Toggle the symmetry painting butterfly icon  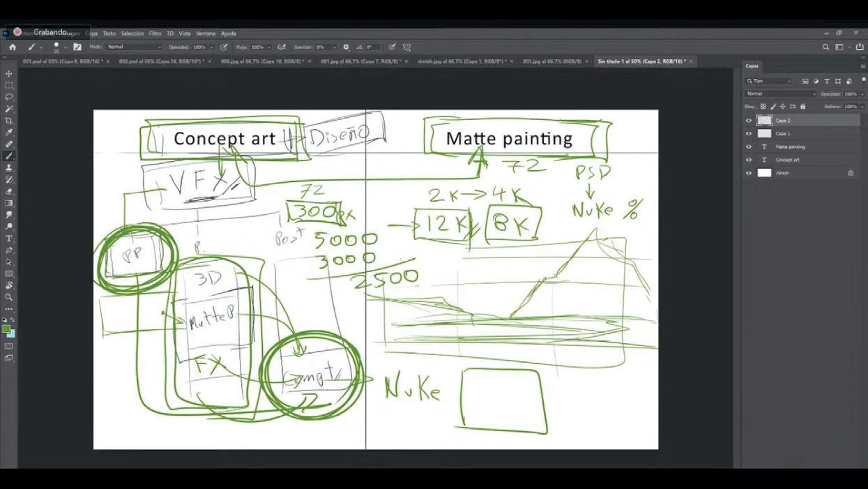[406, 47]
